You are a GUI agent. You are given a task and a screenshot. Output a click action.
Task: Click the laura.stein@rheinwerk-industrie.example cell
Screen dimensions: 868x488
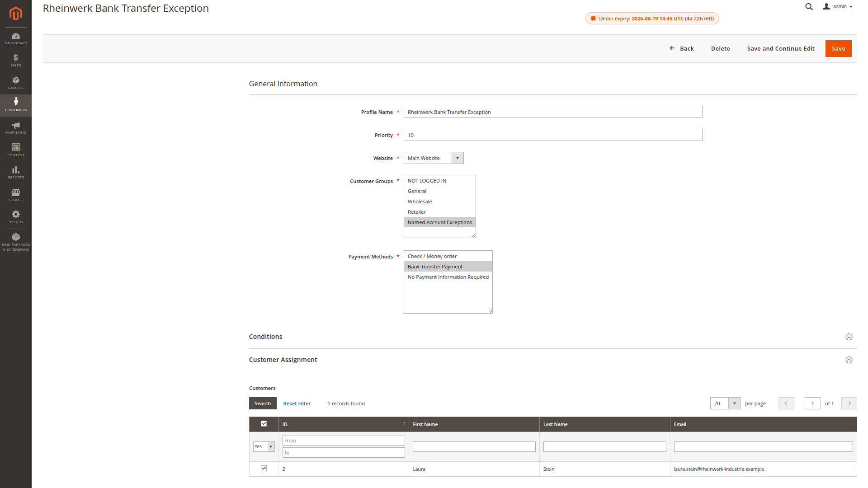[763, 469]
